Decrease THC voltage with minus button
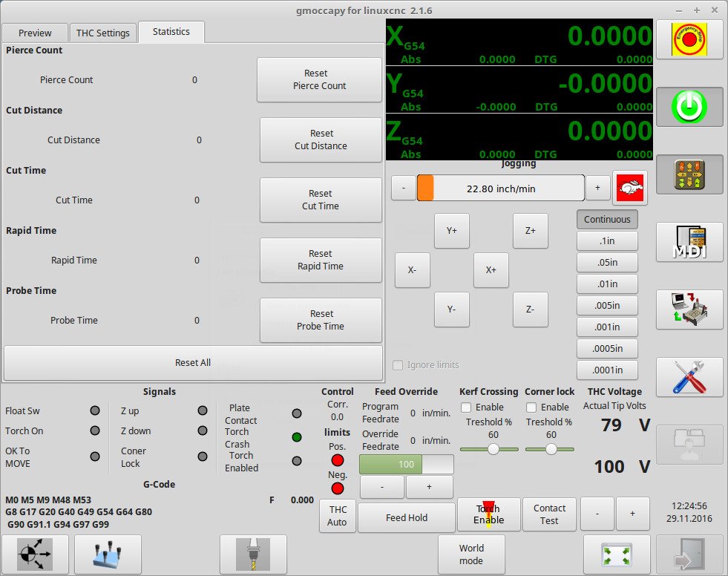This screenshot has width=728, height=576. (597, 514)
